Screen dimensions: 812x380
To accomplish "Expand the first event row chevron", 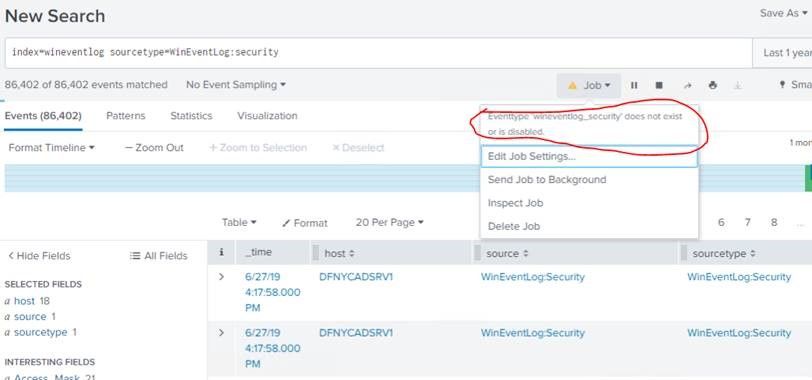I will 221,276.
